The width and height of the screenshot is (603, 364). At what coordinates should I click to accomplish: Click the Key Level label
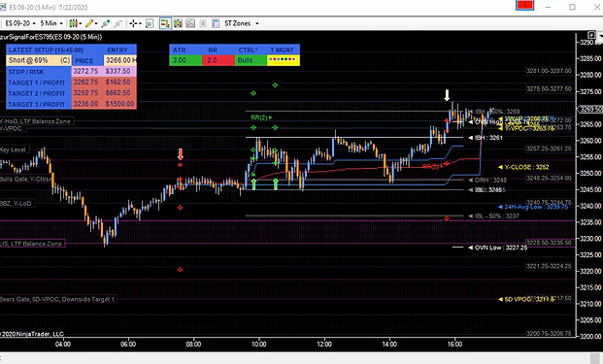[14, 149]
